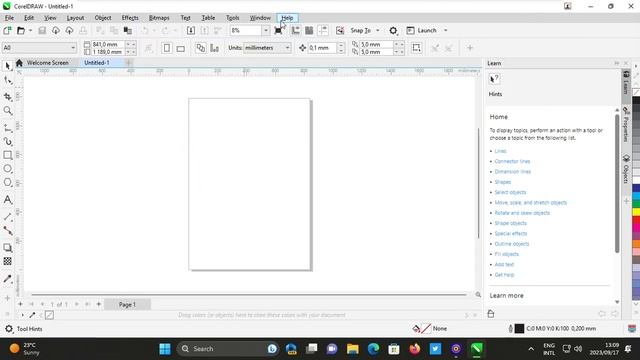Viewport: 640px width, 360px height.
Task: Select the Pick tool
Action: 7,66
